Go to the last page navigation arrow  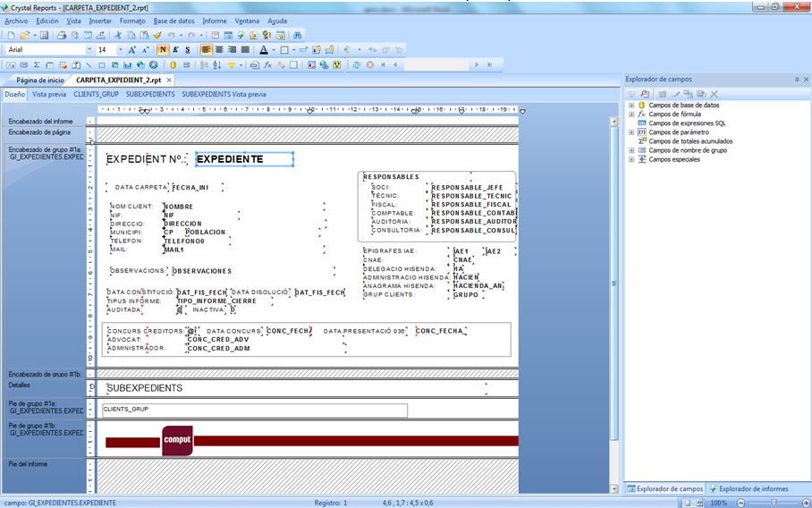[x=489, y=64]
